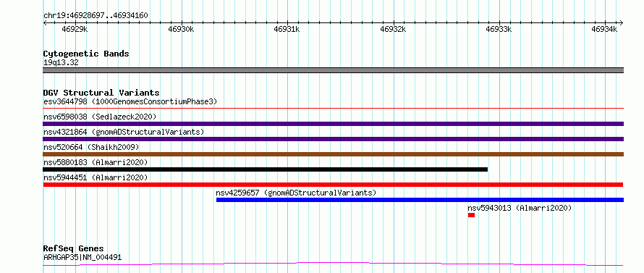Click the 46930k ruler tick label
644x273 pixels.
tap(181, 29)
